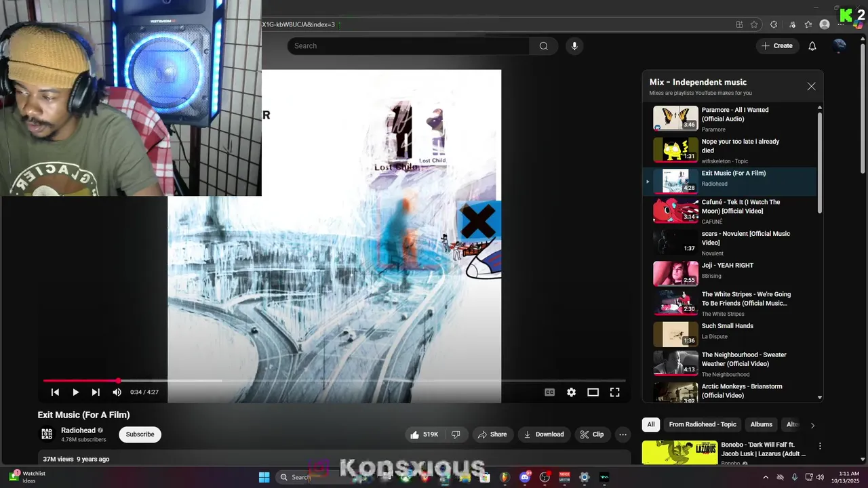Focus the YouTube search field
The image size is (868, 488).
point(408,46)
